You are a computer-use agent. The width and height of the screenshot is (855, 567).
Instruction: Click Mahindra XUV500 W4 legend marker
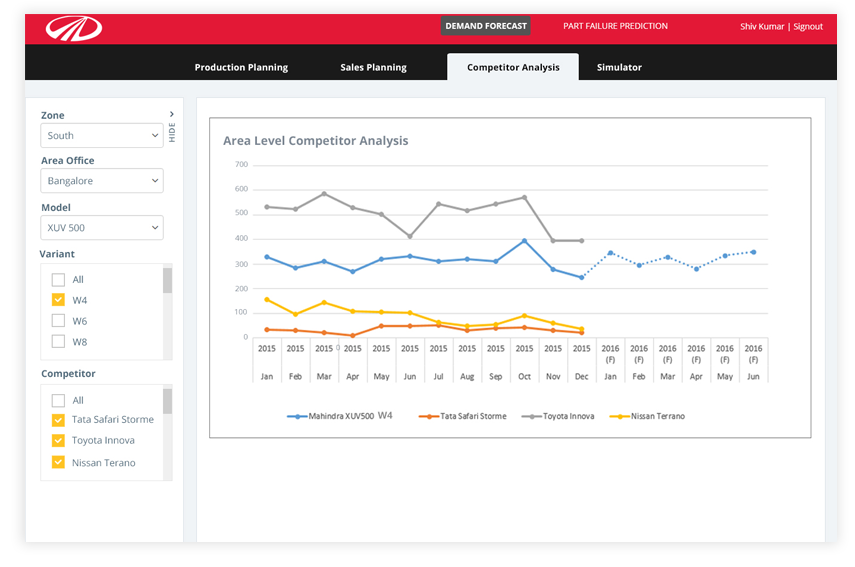pos(297,416)
